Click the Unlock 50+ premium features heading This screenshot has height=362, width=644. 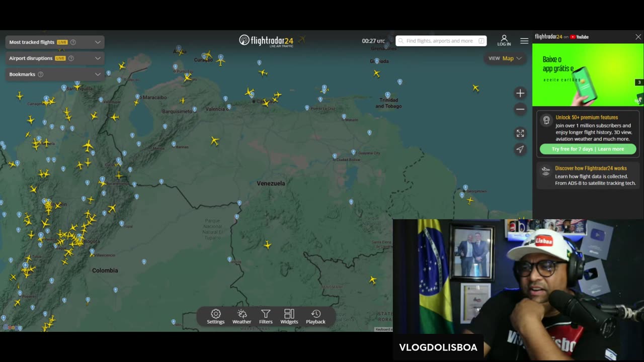pos(587,118)
